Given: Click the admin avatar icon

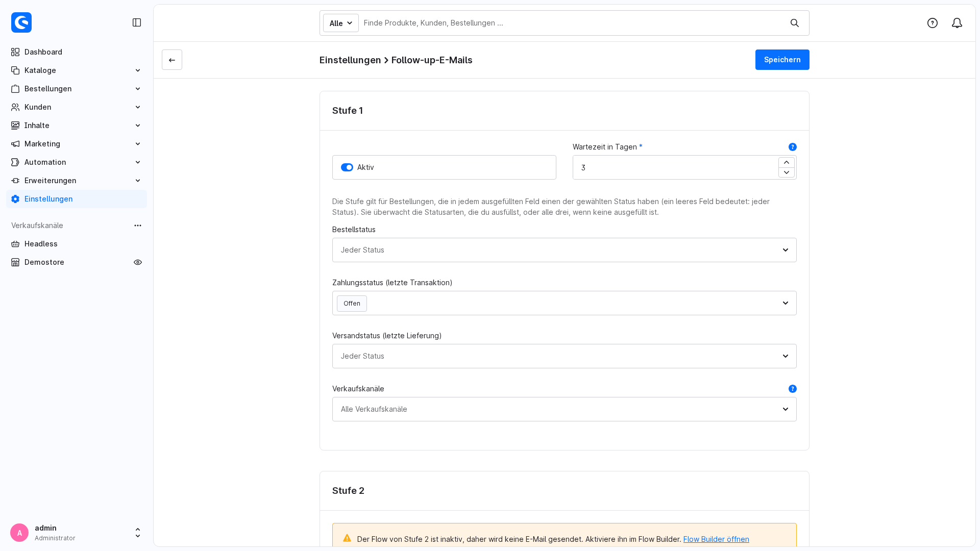Looking at the screenshot, I should pos(19,533).
